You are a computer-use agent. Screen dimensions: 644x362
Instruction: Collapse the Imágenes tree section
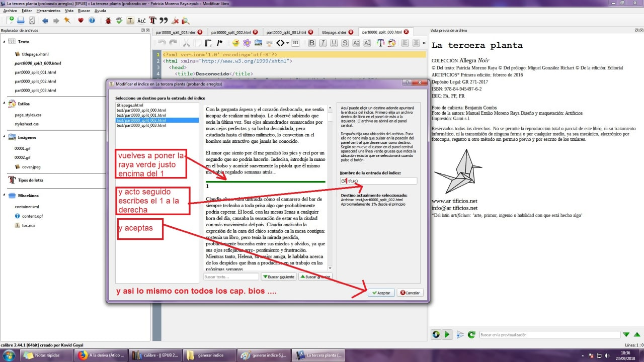[4, 137]
